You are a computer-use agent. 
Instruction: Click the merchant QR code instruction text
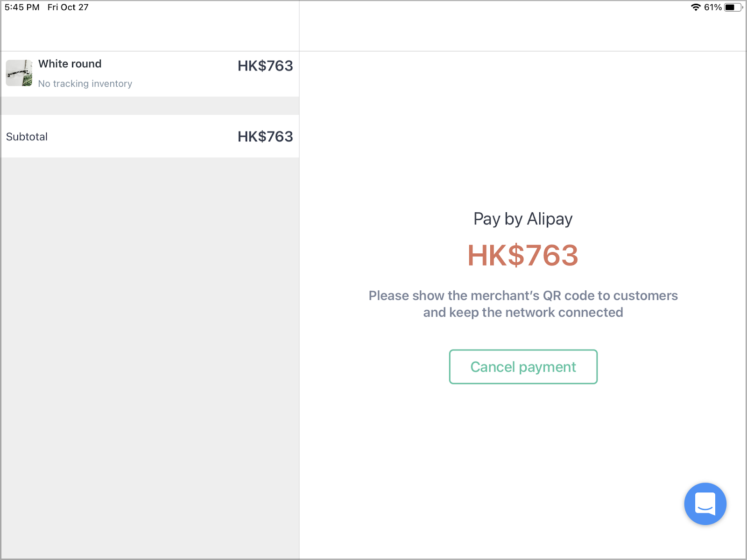click(523, 304)
